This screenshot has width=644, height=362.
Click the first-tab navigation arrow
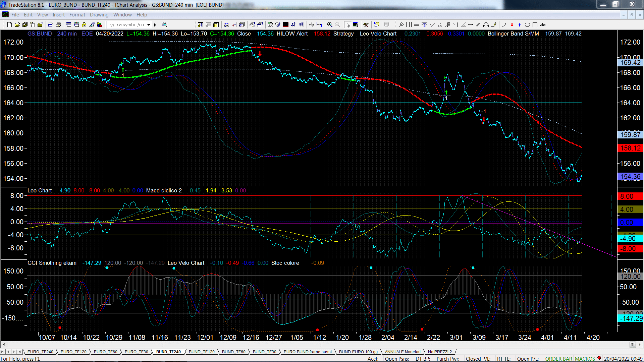pos(3,352)
